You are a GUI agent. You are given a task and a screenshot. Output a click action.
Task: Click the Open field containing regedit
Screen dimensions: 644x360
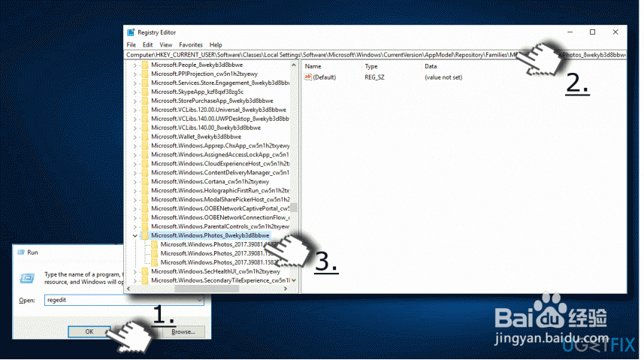124,300
